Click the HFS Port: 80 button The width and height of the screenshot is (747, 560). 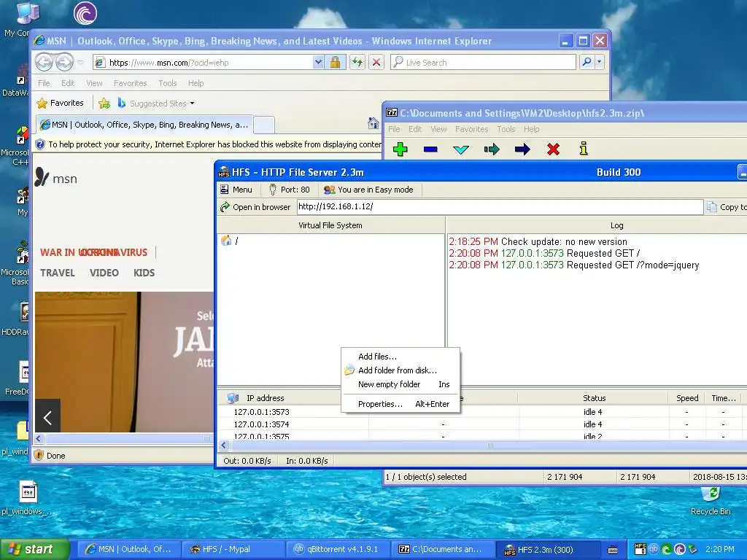pyautogui.click(x=289, y=190)
